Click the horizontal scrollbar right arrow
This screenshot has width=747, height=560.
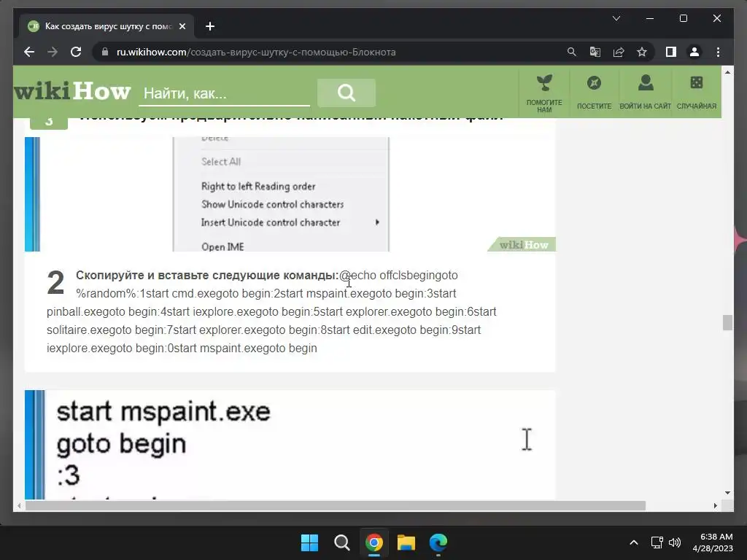pyautogui.click(x=715, y=506)
